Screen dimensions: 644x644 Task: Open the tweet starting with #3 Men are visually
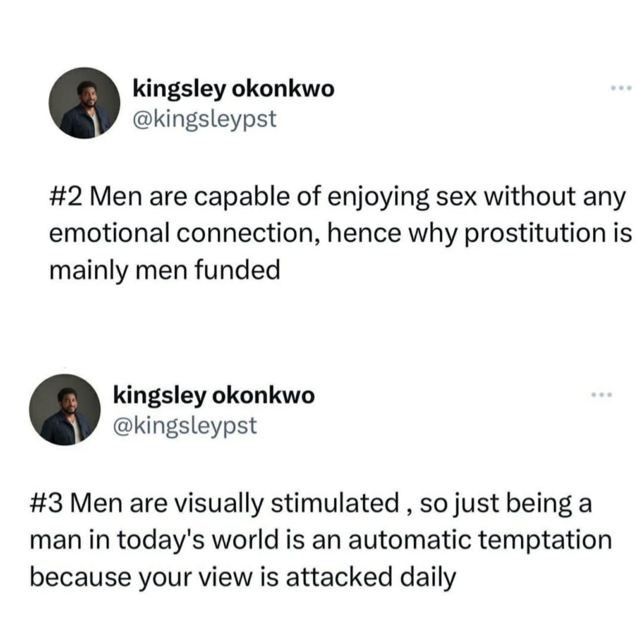click(321, 540)
